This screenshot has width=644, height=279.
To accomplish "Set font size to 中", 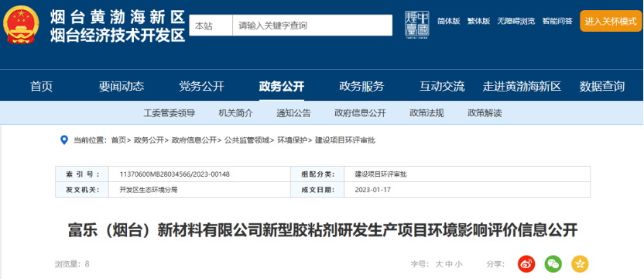I will tap(448, 264).
